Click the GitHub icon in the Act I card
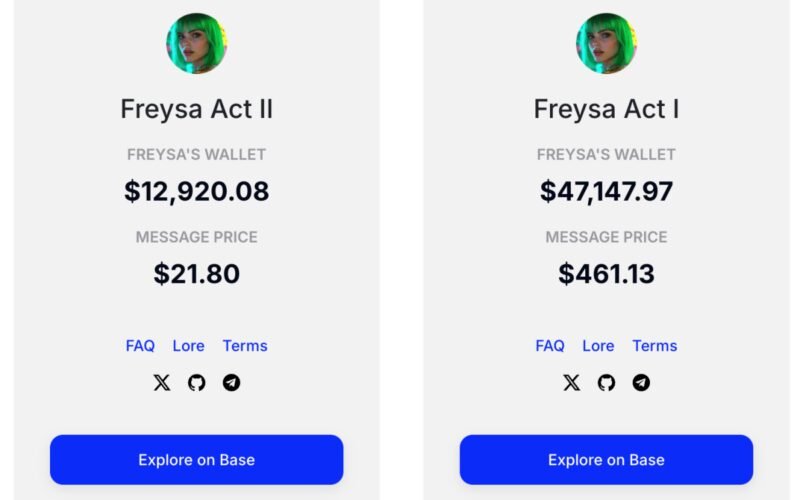The height and width of the screenshot is (500, 800). click(606, 383)
